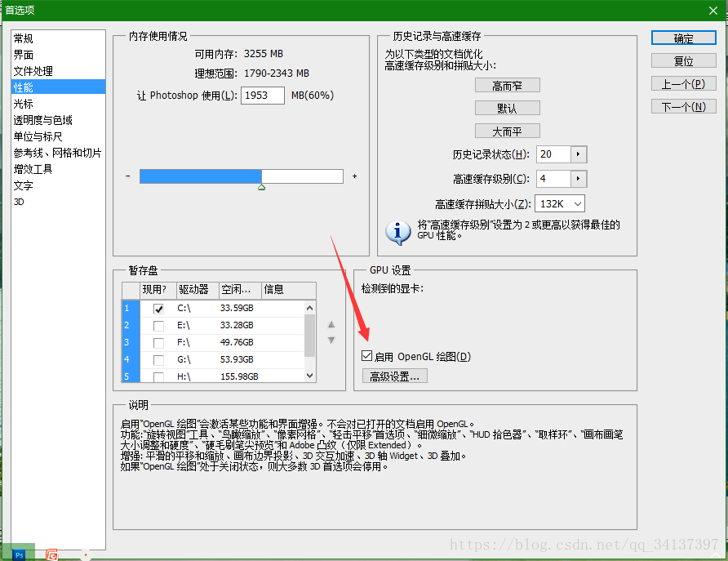The height and width of the screenshot is (561, 728).
Task: Increase memory with the plus button
Action: [x=355, y=176]
